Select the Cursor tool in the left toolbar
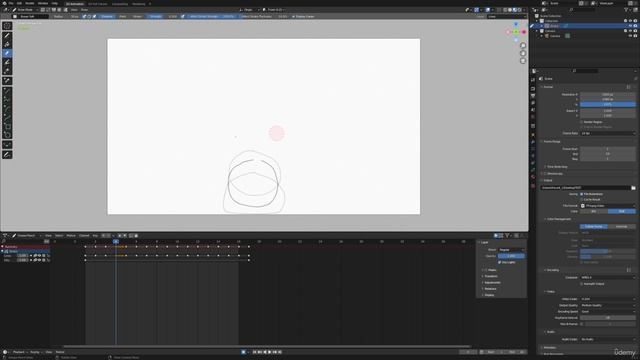The image size is (640, 360). (x=7, y=26)
